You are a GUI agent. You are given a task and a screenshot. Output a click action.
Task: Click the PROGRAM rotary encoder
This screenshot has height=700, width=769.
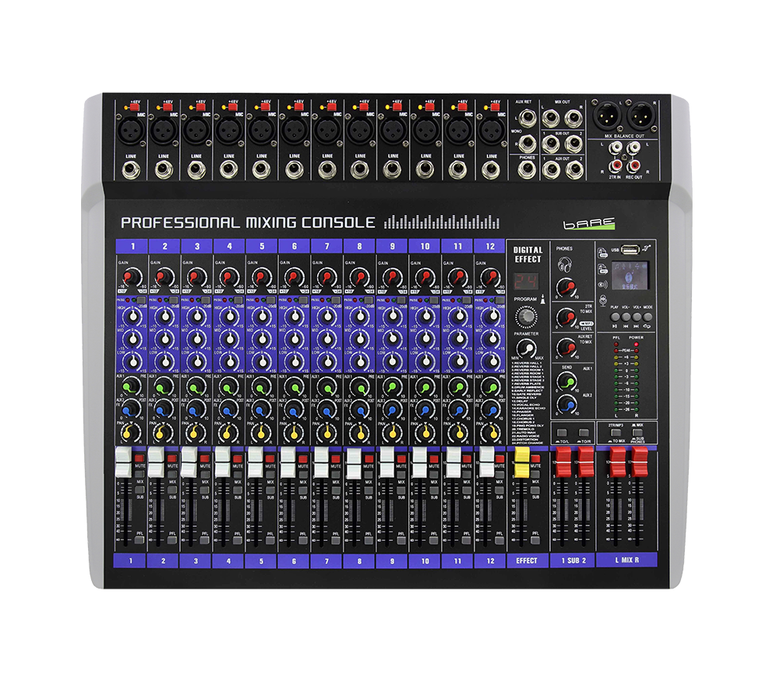(526, 316)
